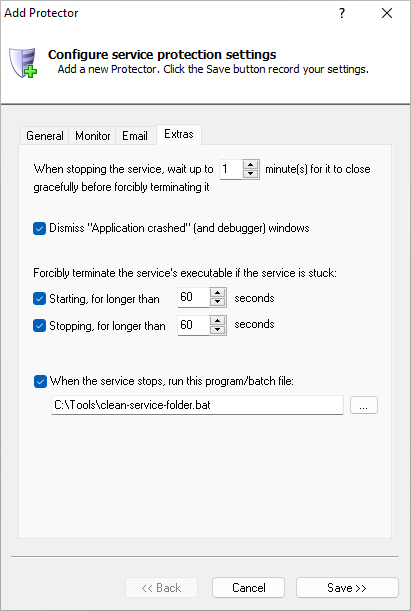Increase the Stopping timeout seconds
The image size is (411, 611).
[x=217, y=320]
